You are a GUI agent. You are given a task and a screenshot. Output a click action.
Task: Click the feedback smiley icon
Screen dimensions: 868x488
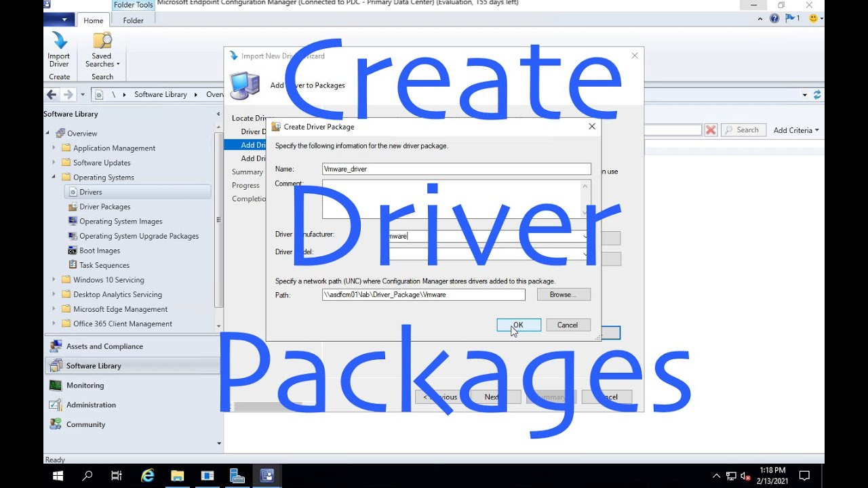pyautogui.click(x=814, y=18)
